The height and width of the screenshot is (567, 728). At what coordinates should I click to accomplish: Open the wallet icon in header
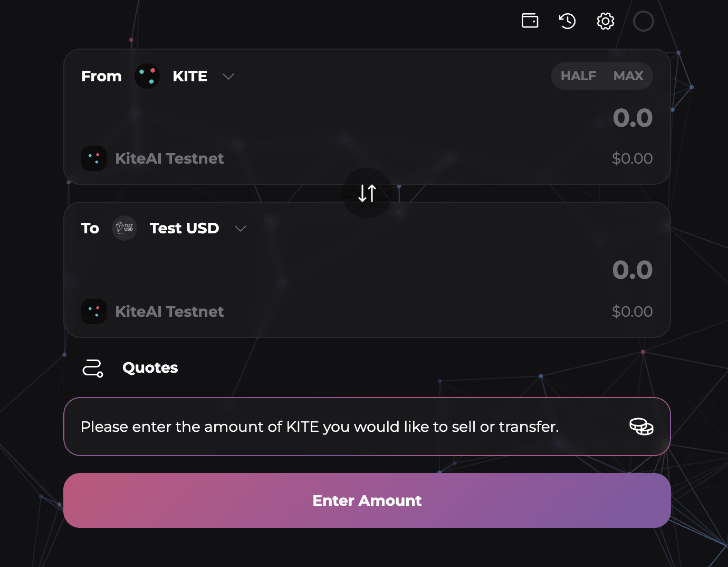(530, 21)
